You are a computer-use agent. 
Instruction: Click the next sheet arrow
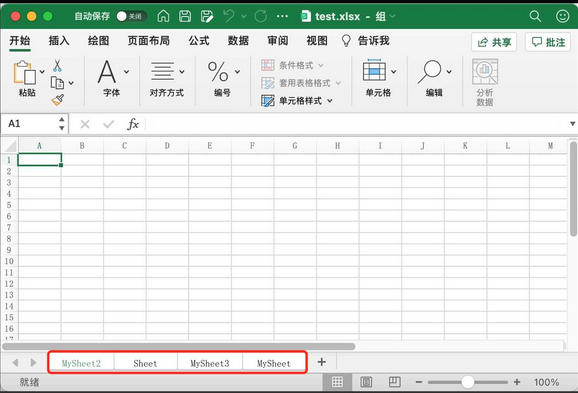(33, 363)
